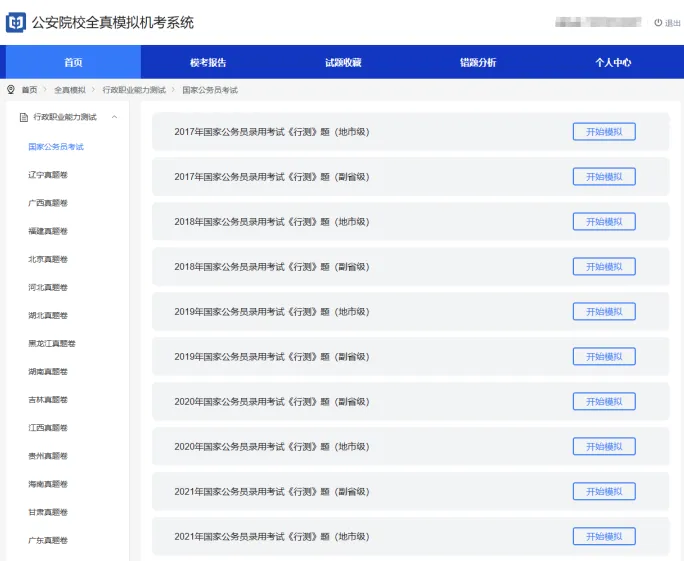Screen dimensions: 684x561
Task: Open the 试题收藏 tab
Action: [x=343, y=62]
